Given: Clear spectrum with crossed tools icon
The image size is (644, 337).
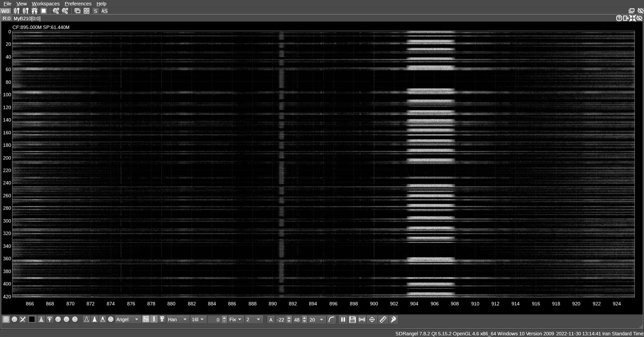Looking at the screenshot, I should tap(23, 319).
